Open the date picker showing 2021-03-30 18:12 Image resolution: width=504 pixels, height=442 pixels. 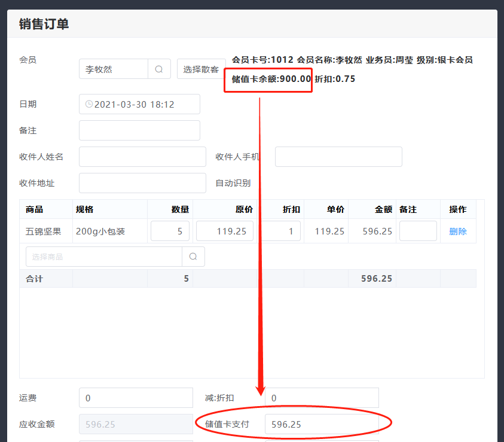pyautogui.click(x=139, y=104)
